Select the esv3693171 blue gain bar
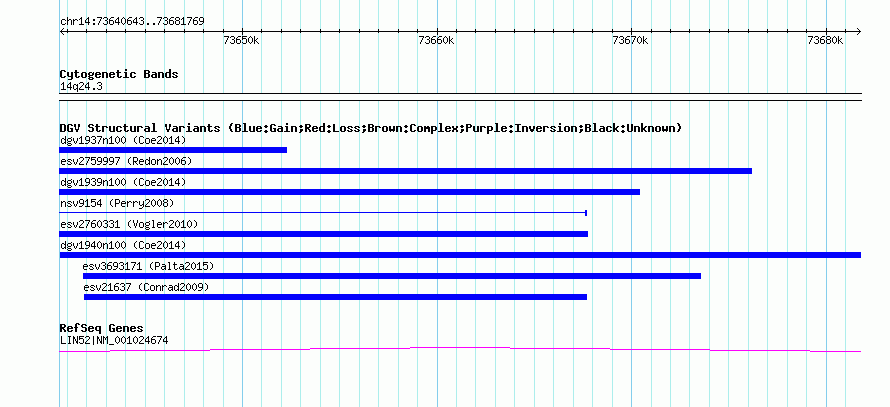This screenshot has width=890, height=407. point(392,276)
